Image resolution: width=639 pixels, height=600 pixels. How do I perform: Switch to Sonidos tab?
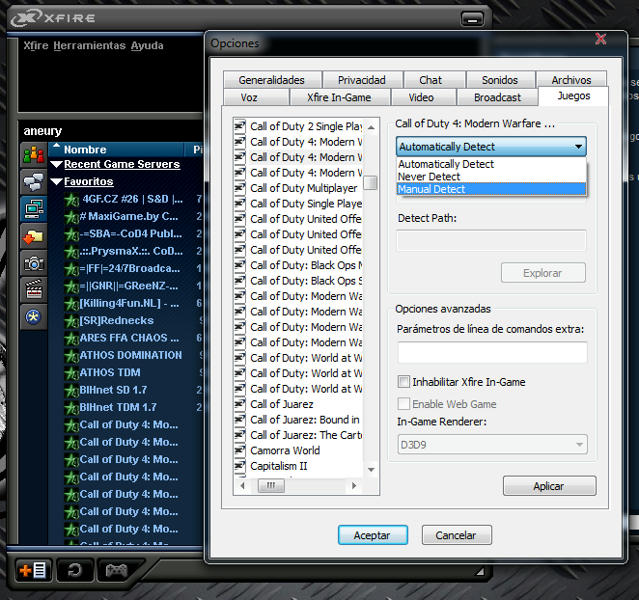click(500, 80)
